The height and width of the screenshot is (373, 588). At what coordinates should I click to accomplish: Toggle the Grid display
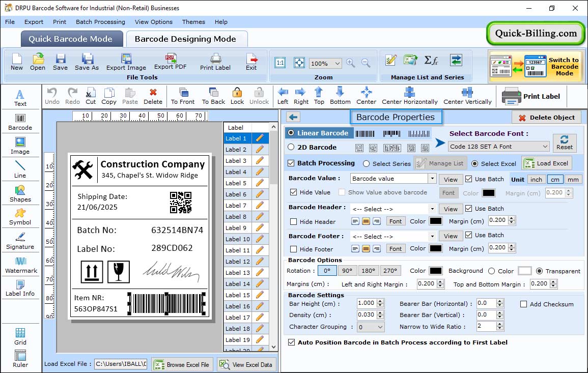point(20,337)
